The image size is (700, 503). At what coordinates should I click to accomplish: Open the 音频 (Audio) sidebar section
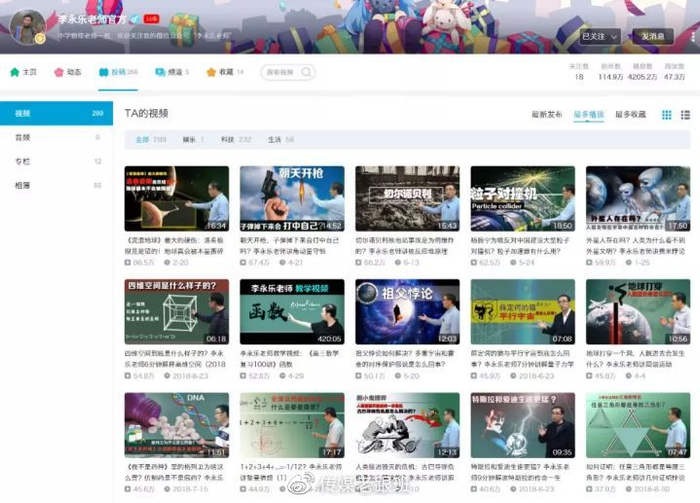click(23, 137)
